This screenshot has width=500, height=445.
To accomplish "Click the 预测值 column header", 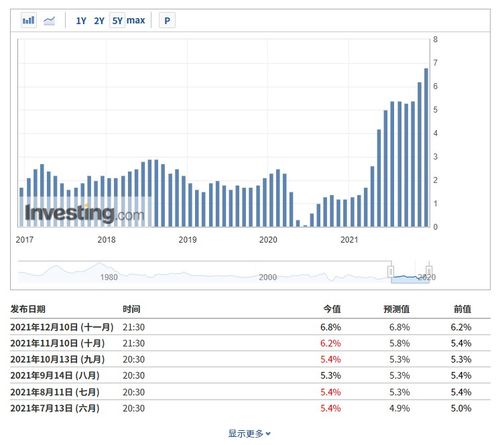I will click(397, 309).
